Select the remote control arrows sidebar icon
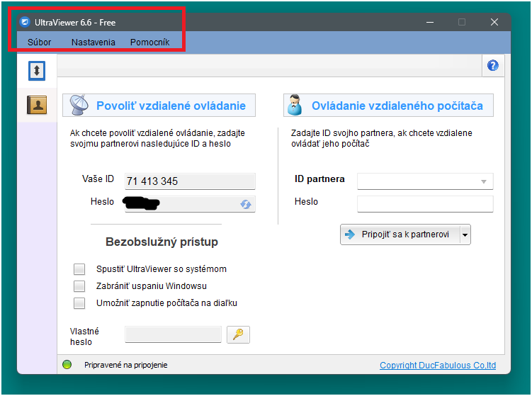Viewport: 532px width, 396px height. point(37,71)
